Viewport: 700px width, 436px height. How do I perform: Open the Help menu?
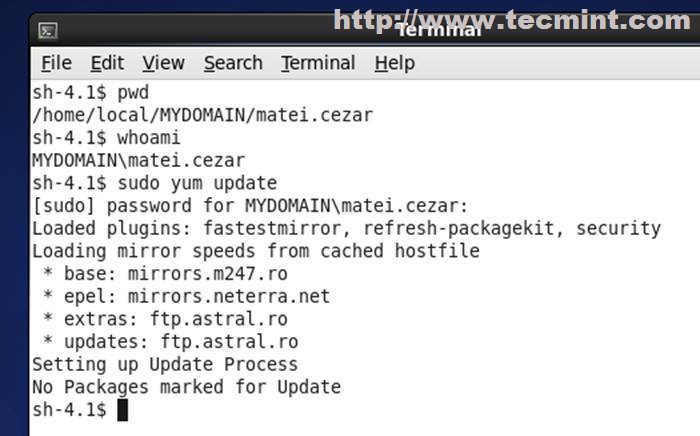click(x=394, y=63)
